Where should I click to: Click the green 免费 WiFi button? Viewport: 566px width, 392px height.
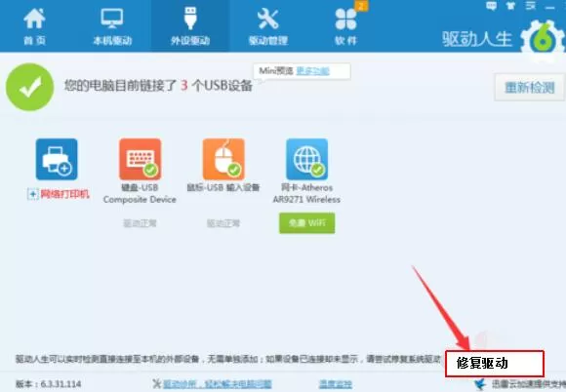(306, 223)
